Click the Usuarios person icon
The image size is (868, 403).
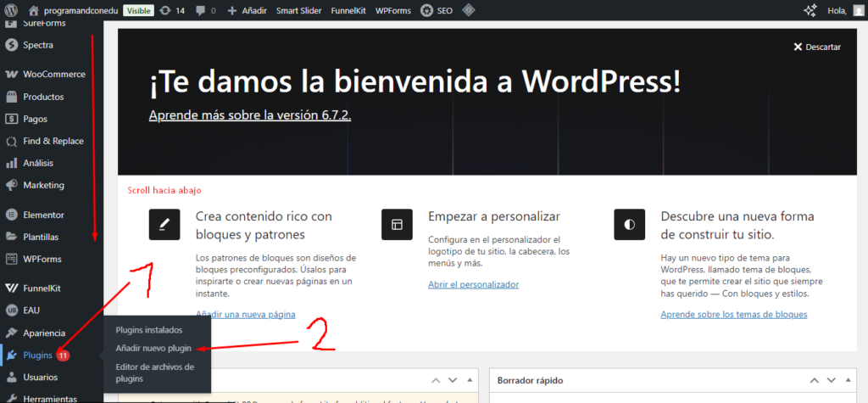point(11,378)
